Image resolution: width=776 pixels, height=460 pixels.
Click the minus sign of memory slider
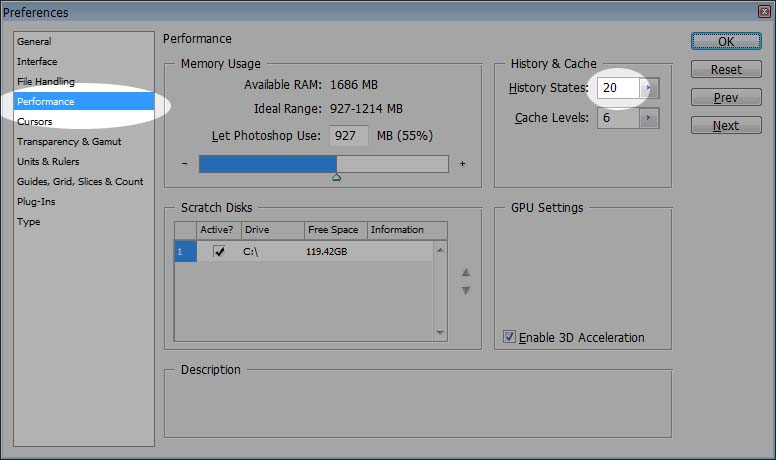pos(185,163)
